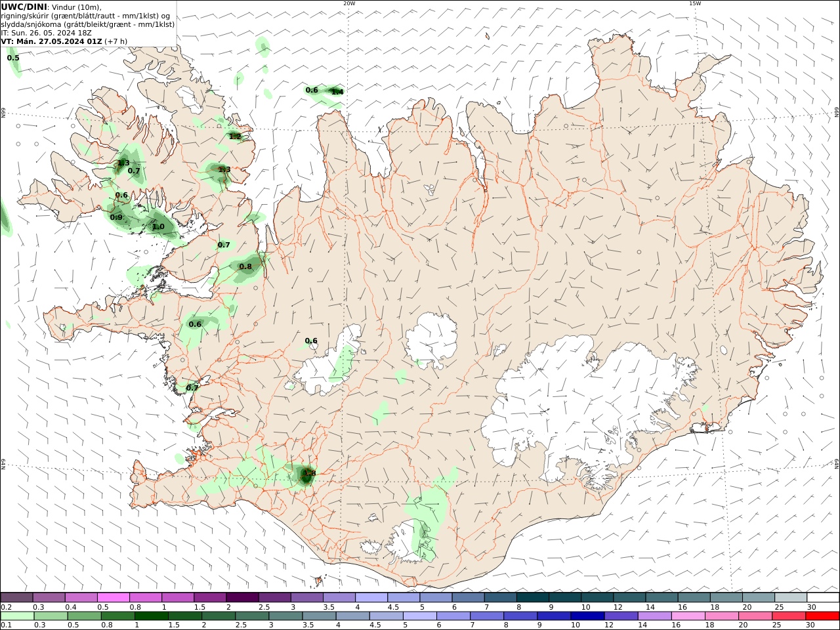Click the '20W' longitude label

pos(349,3)
